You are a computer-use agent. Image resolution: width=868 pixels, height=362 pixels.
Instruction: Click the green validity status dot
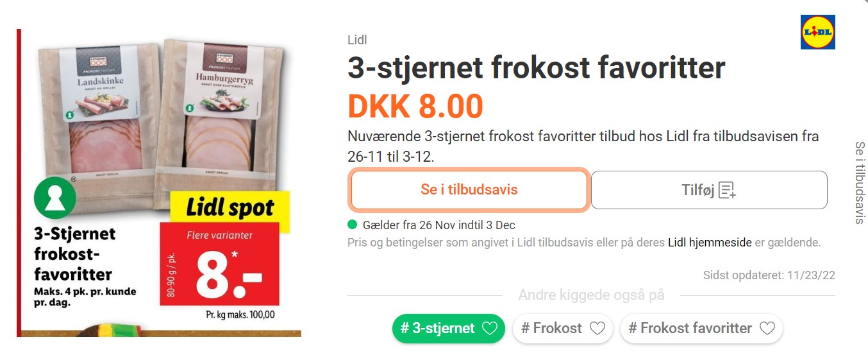pos(352,225)
